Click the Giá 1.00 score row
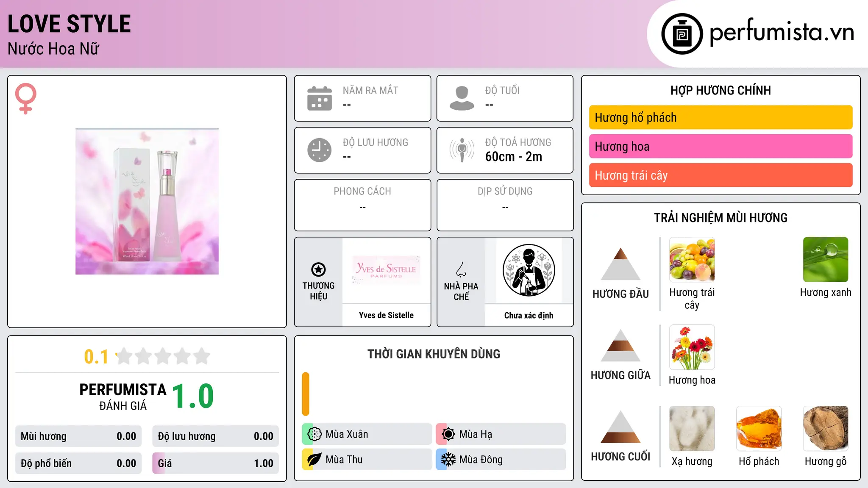 pos(216,463)
